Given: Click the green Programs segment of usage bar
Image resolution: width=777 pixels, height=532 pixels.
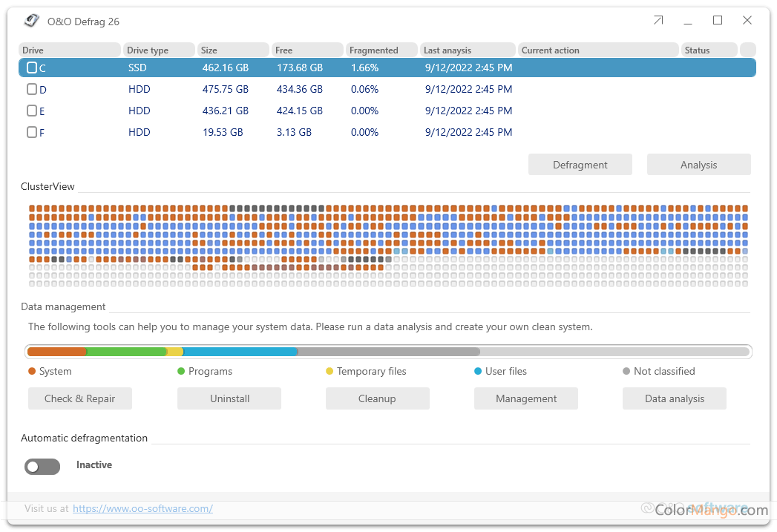Looking at the screenshot, I should pyautogui.click(x=126, y=352).
